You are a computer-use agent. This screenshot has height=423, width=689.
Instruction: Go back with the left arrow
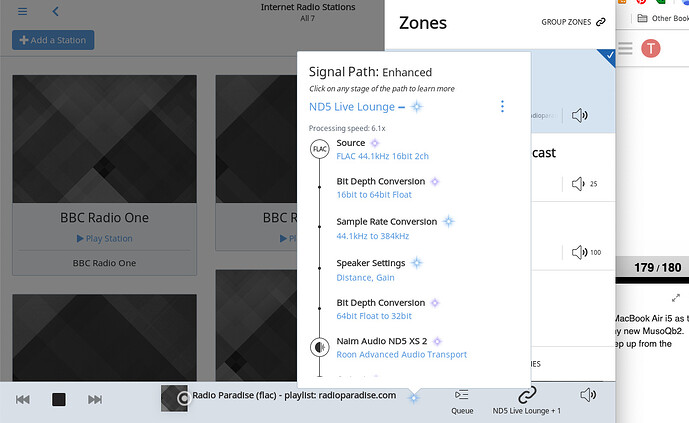click(56, 11)
